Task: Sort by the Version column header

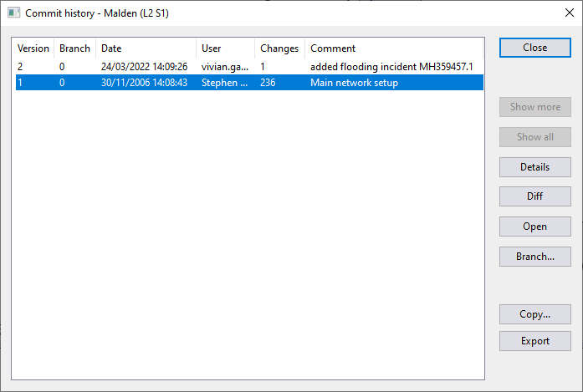Action: pyautogui.click(x=33, y=48)
